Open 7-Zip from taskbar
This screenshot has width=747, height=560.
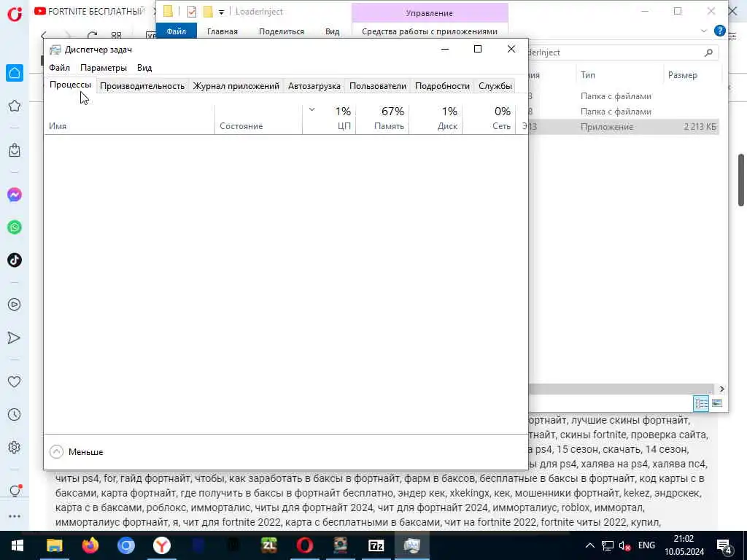[x=376, y=545]
